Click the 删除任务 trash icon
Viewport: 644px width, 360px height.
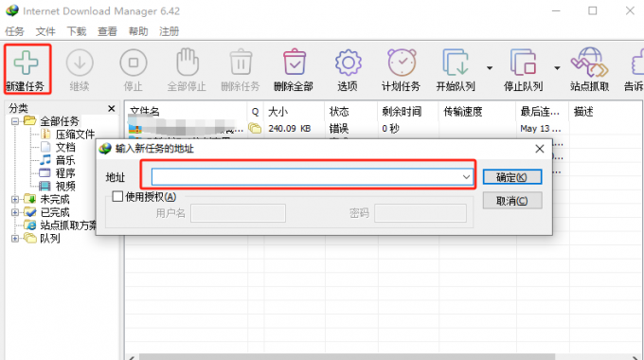click(x=241, y=63)
